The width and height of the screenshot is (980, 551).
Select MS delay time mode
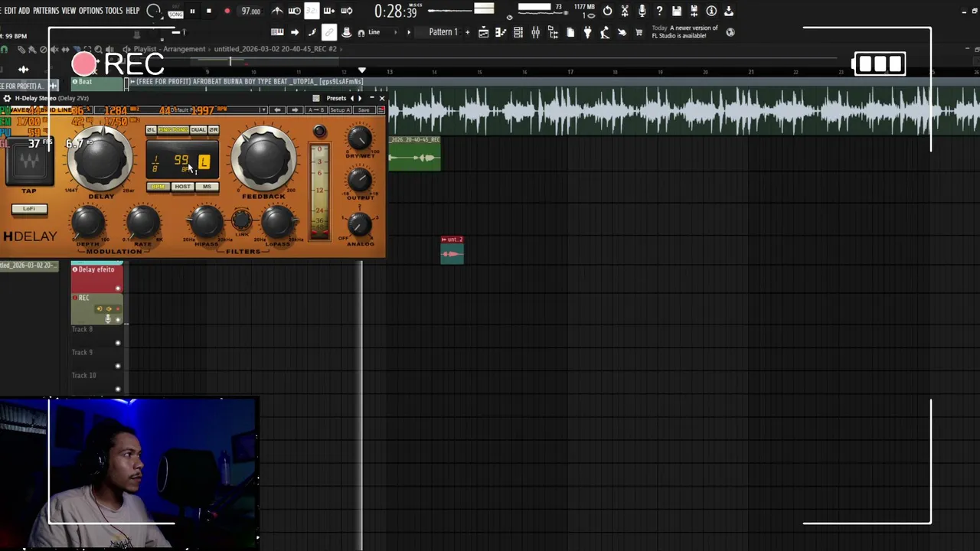pyautogui.click(x=207, y=187)
